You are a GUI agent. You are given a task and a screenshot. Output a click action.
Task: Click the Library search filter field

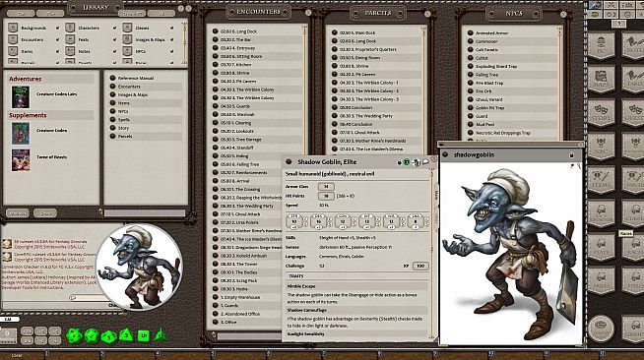click(x=145, y=212)
